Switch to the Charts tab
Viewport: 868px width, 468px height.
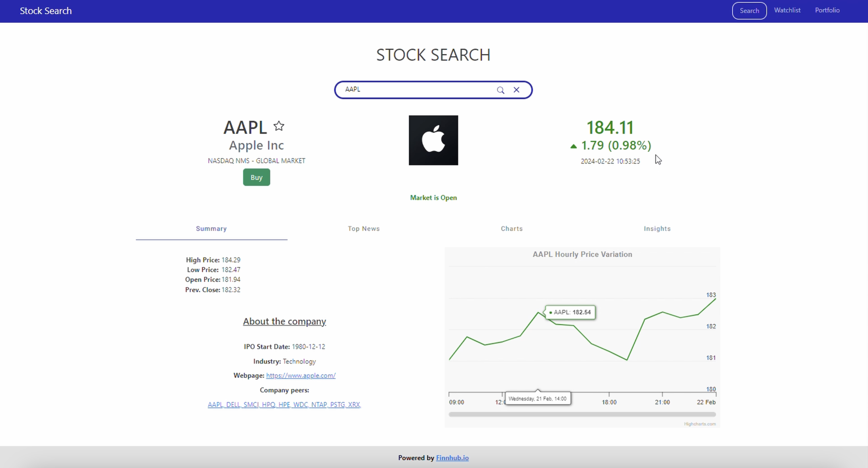511,229
